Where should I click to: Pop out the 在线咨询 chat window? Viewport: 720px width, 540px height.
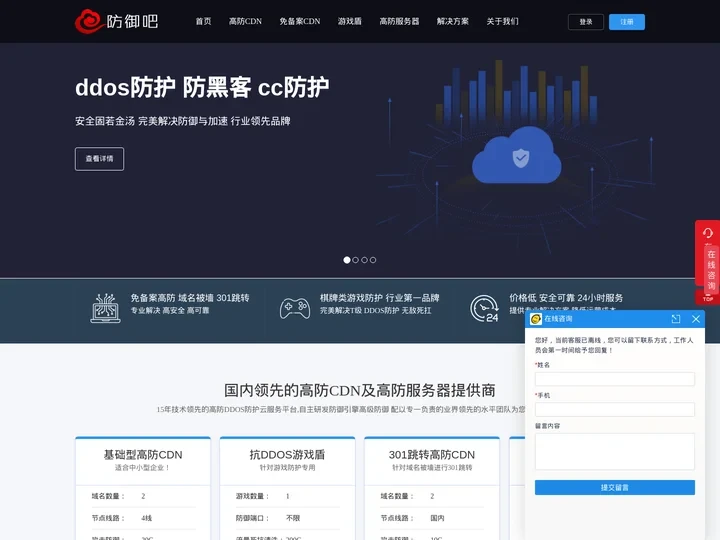pos(676,319)
